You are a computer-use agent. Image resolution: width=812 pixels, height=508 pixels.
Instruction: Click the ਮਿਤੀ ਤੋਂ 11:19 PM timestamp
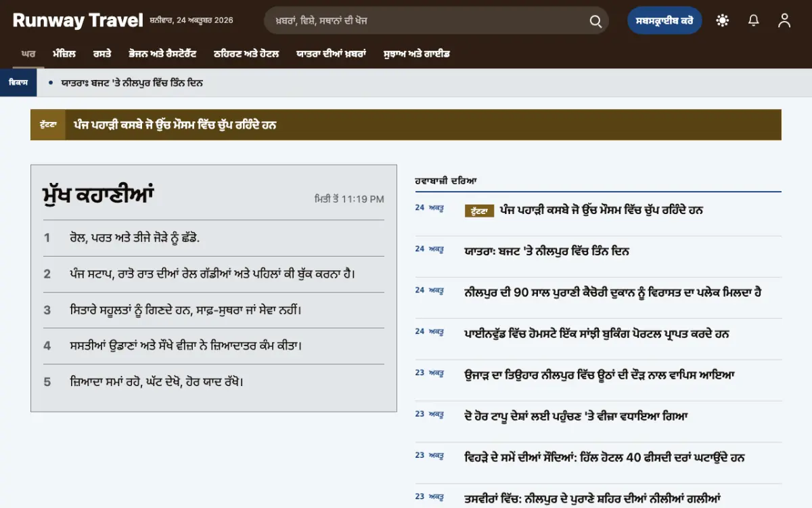349,199
